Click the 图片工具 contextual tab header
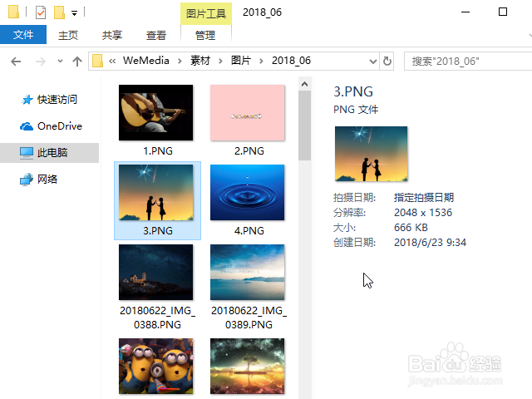This screenshot has width=532, height=399. click(206, 13)
